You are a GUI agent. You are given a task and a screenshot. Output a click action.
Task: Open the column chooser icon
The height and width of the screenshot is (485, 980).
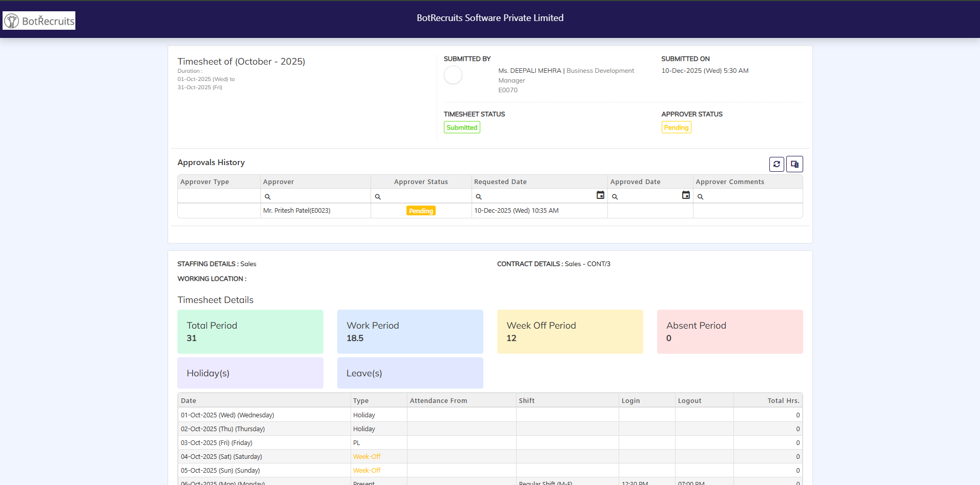794,164
